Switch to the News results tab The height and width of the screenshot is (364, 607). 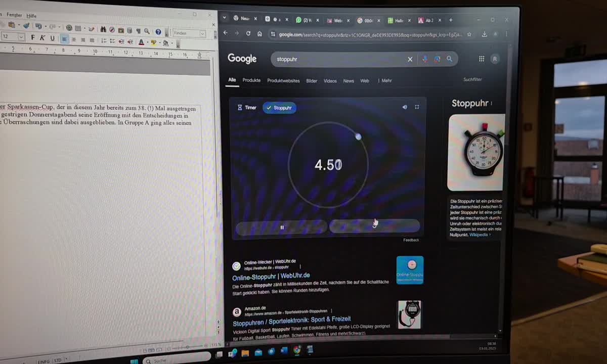tap(349, 81)
